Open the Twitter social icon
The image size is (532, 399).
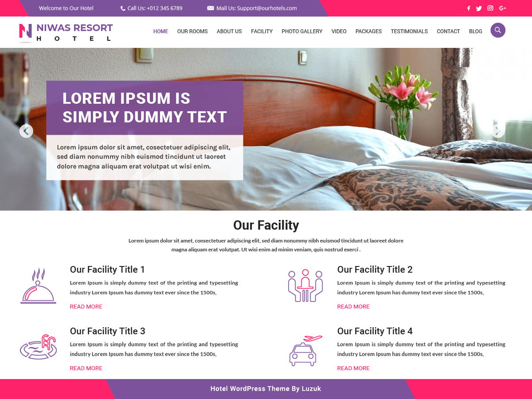[x=479, y=8]
